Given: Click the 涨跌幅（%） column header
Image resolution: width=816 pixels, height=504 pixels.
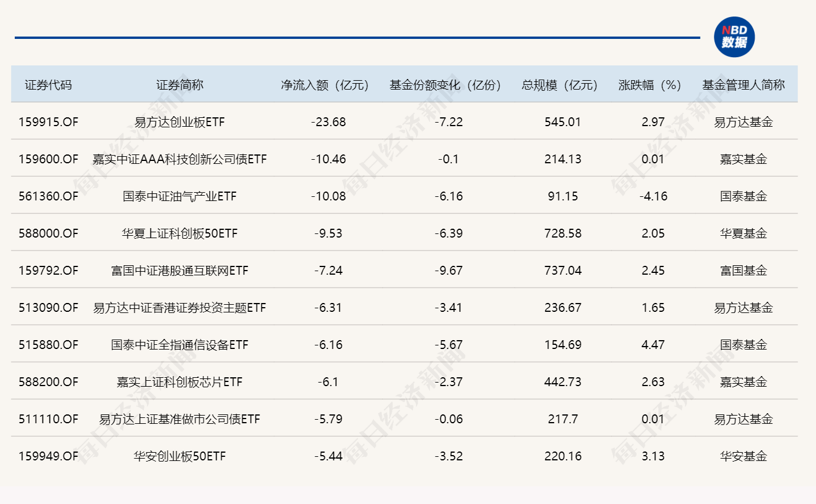Looking at the screenshot, I should point(653,85).
